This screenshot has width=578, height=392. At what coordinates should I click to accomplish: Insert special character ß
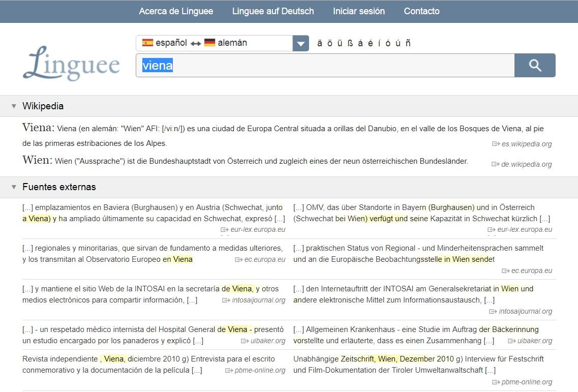[350, 43]
